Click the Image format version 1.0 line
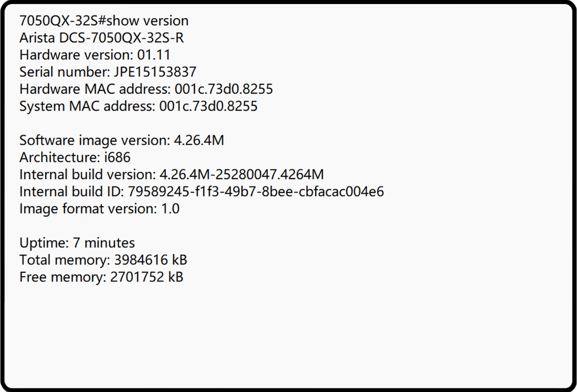The image size is (577, 392). (x=99, y=209)
